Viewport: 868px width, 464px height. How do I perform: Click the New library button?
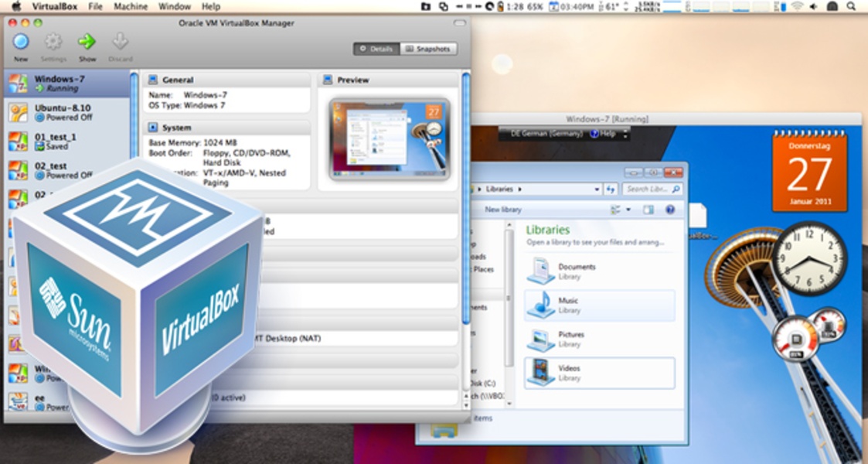click(x=502, y=210)
